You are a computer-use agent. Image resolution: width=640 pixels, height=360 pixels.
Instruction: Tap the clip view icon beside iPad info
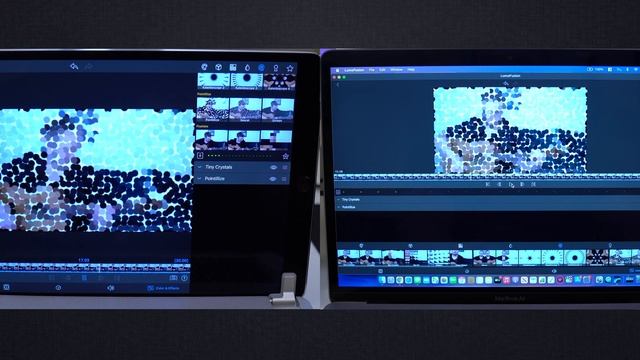[173, 278]
